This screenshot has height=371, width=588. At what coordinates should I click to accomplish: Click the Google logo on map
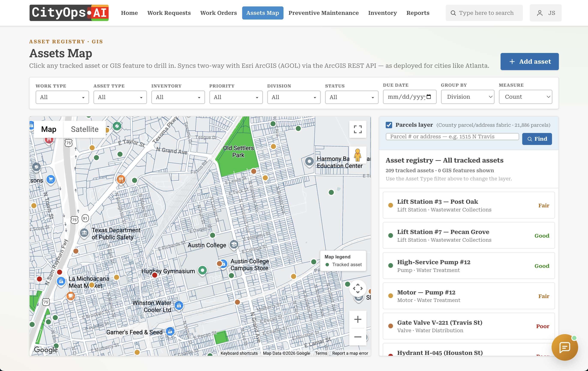click(46, 350)
